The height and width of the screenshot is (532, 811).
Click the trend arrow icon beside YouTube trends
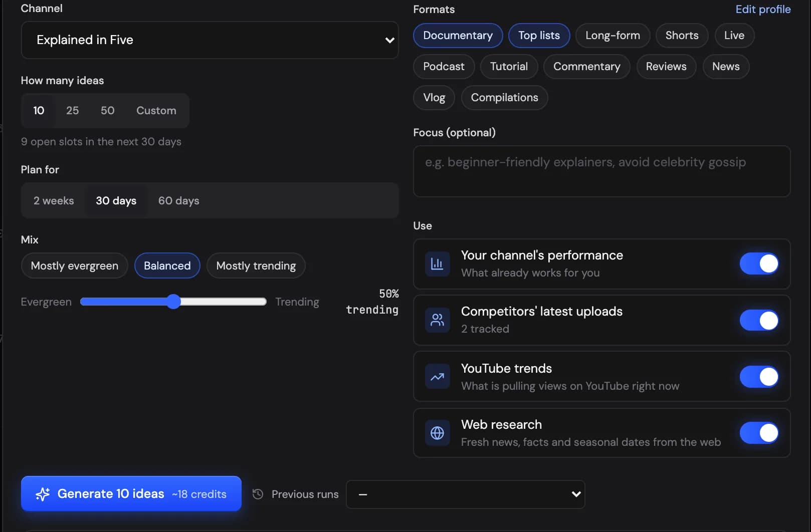437,377
